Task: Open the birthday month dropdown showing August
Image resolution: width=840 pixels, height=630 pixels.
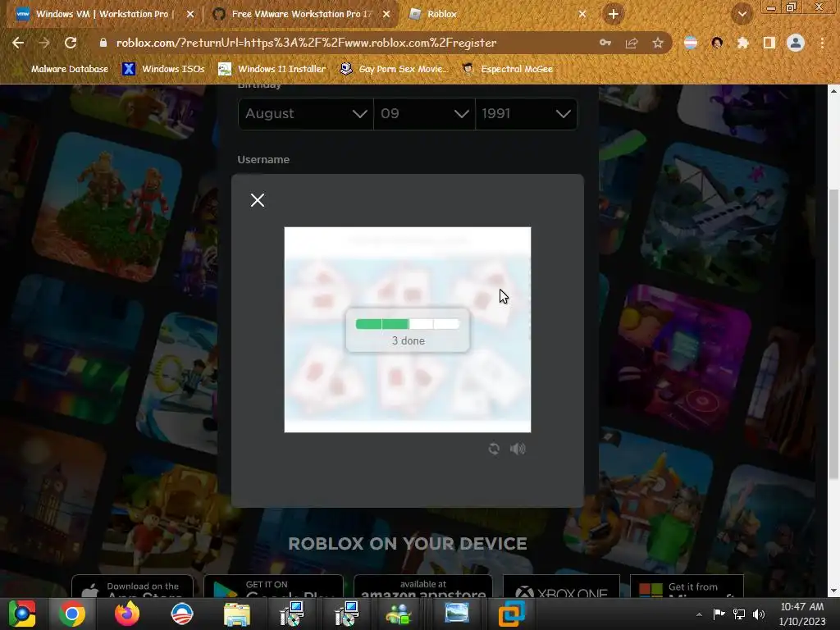Action: click(306, 113)
